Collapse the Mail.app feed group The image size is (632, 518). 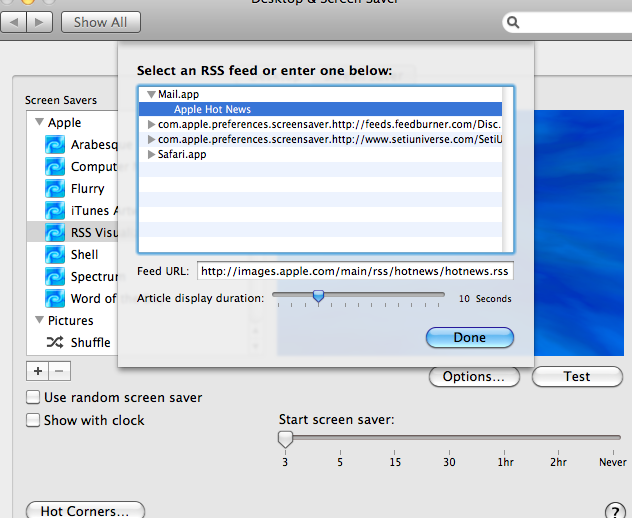coord(152,95)
